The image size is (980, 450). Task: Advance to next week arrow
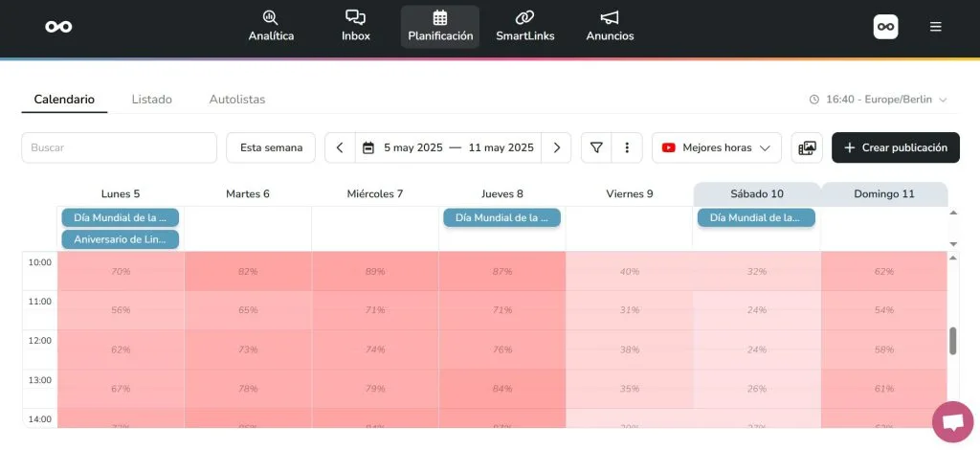click(556, 147)
